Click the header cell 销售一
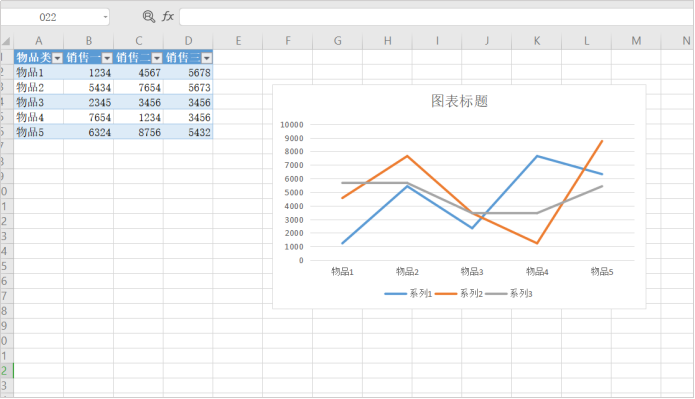695x399 pixels. 89,58
